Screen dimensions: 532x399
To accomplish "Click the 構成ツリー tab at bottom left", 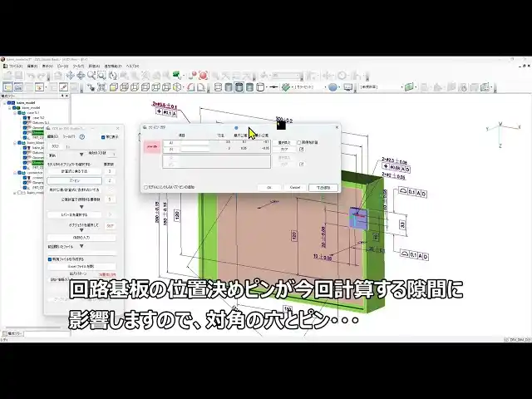I will (12, 333).
